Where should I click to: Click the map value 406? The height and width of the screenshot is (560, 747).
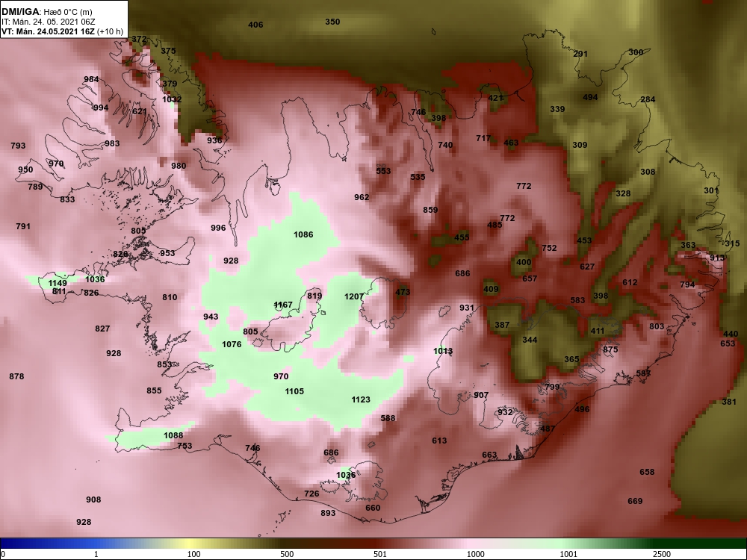click(x=255, y=25)
